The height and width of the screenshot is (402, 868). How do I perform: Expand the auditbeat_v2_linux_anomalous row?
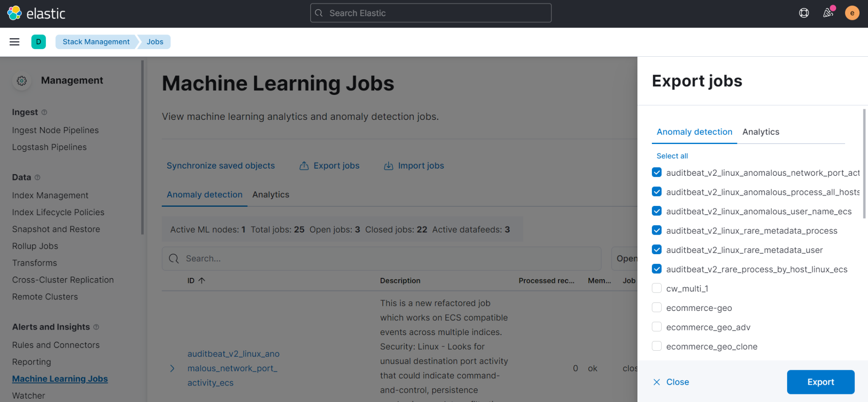172,368
